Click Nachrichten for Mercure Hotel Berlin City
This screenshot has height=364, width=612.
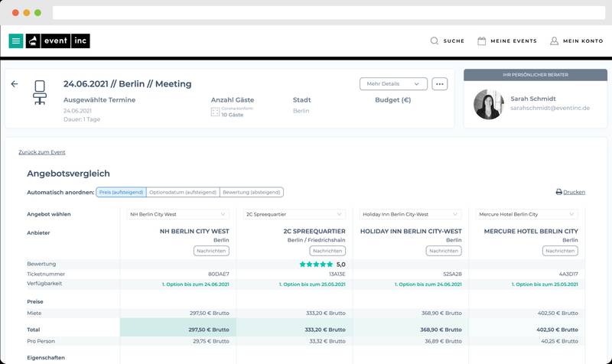tap(560, 251)
